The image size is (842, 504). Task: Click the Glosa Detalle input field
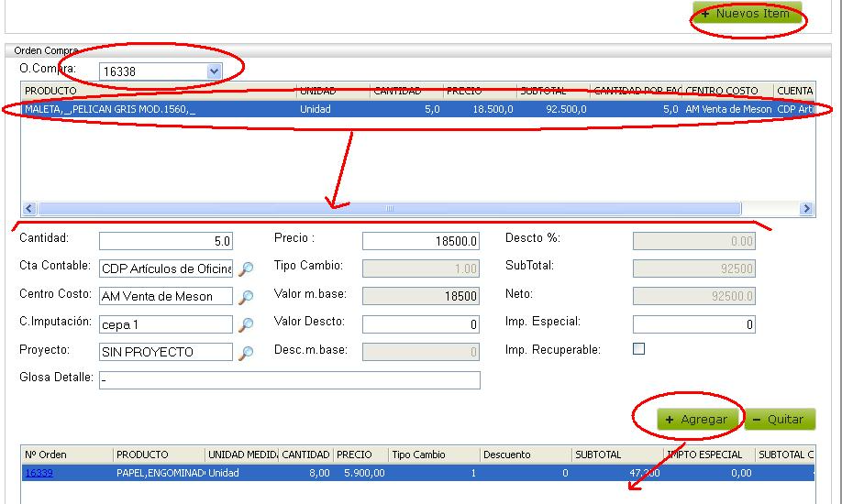pos(290,380)
